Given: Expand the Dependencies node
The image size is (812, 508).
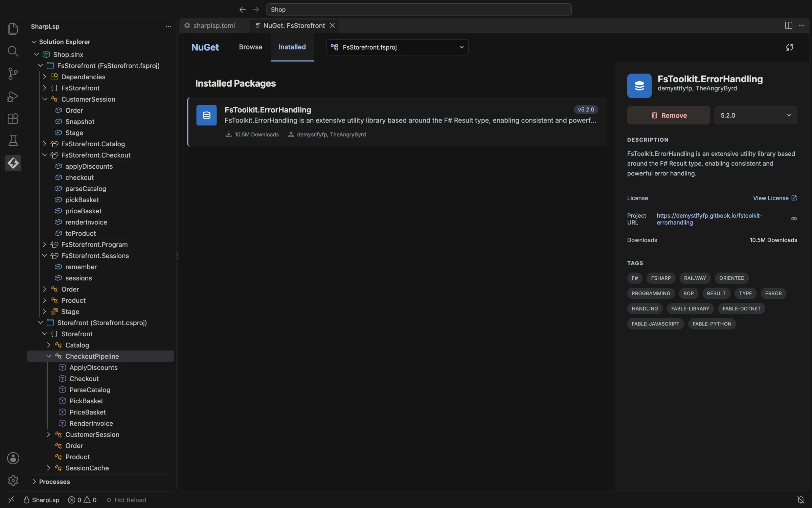Looking at the screenshot, I should point(44,77).
